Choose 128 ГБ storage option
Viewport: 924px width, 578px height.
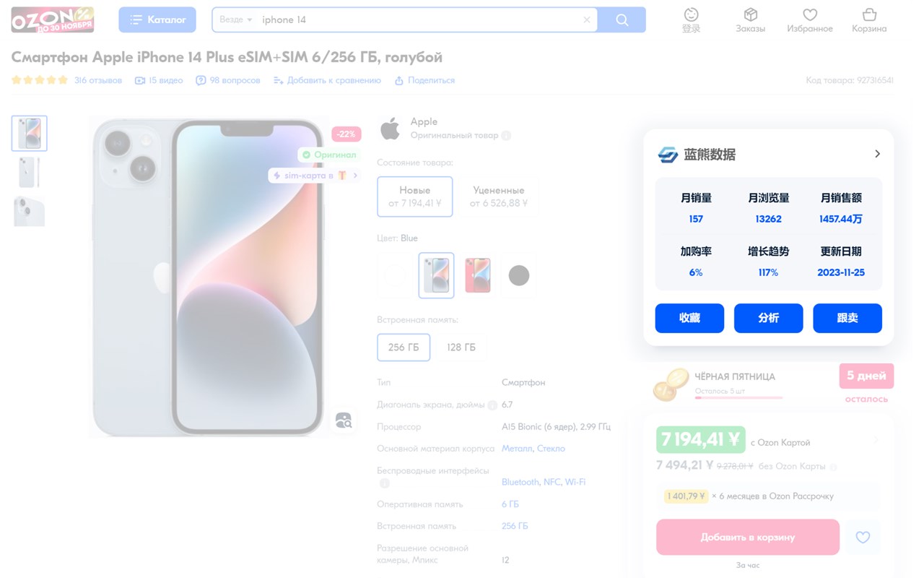point(461,348)
